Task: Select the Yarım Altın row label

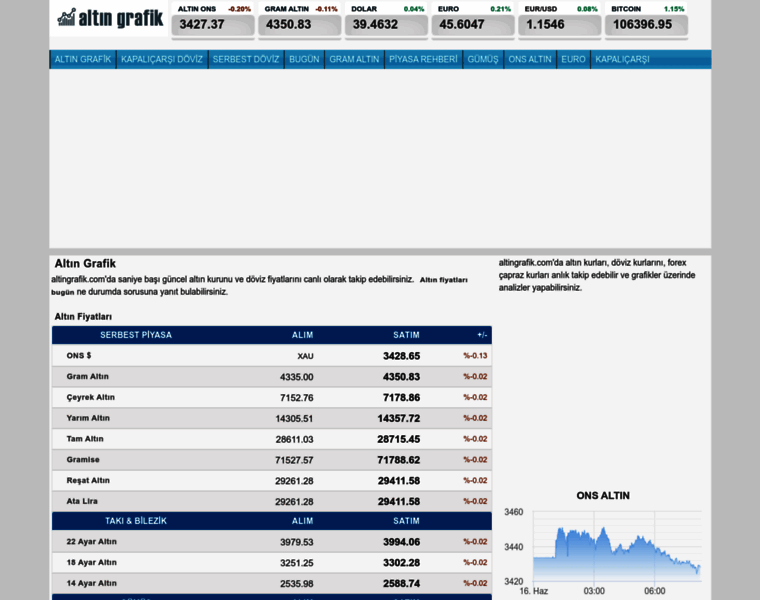Action: pyautogui.click(x=88, y=418)
